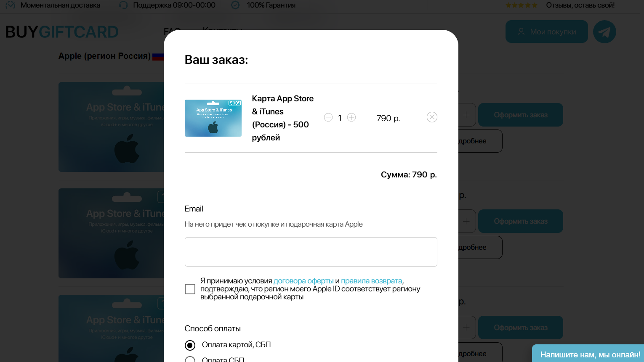Click the user icon on Мои покупки button
644x362 pixels.
(x=522, y=32)
